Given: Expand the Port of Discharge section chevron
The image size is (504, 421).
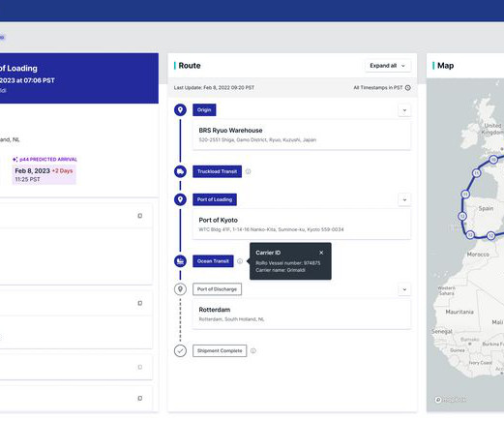Looking at the screenshot, I should (404, 289).
